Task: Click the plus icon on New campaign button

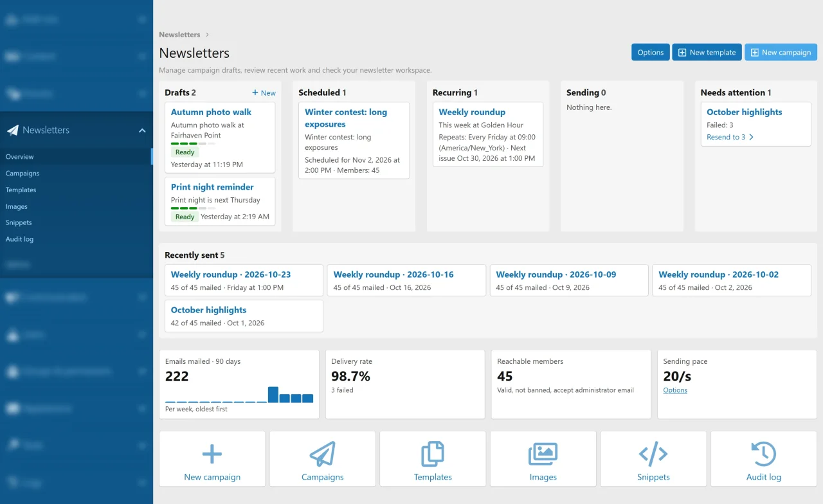Action: tap(755, 53)
